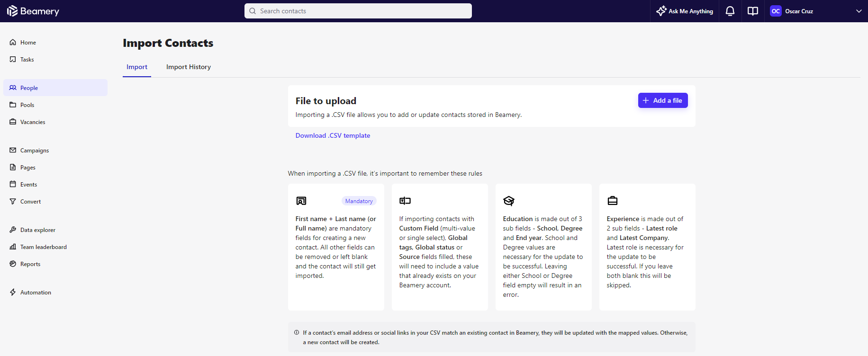Open Events in sidebar
Viewport: 868px width, 356px height.
click(55, 184)
